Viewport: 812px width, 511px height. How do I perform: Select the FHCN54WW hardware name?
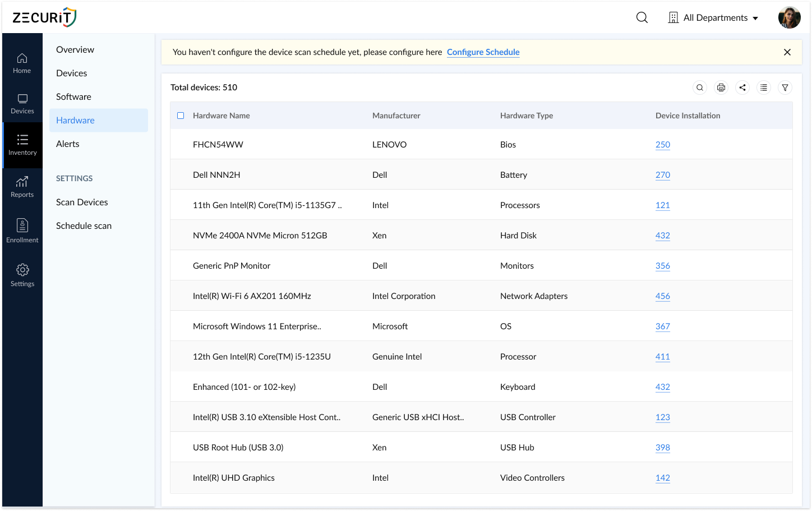pyautogui.click(x=218, y=145)
